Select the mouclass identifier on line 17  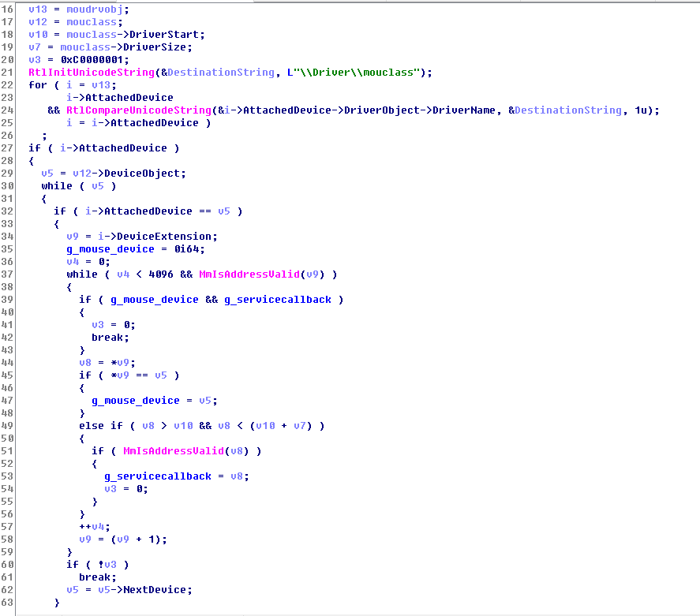pyautogui.click(x=92, y=22)
